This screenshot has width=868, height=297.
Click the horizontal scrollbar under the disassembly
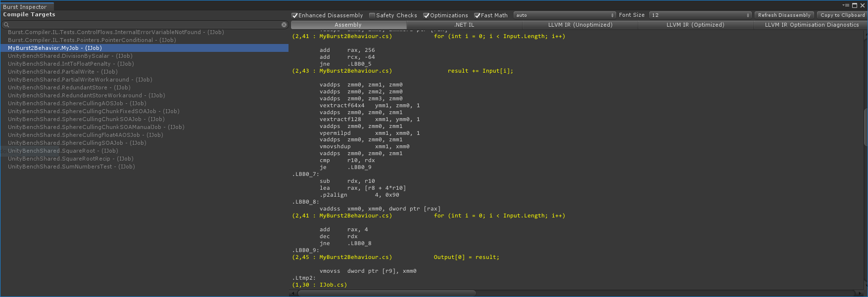point(386,293)
